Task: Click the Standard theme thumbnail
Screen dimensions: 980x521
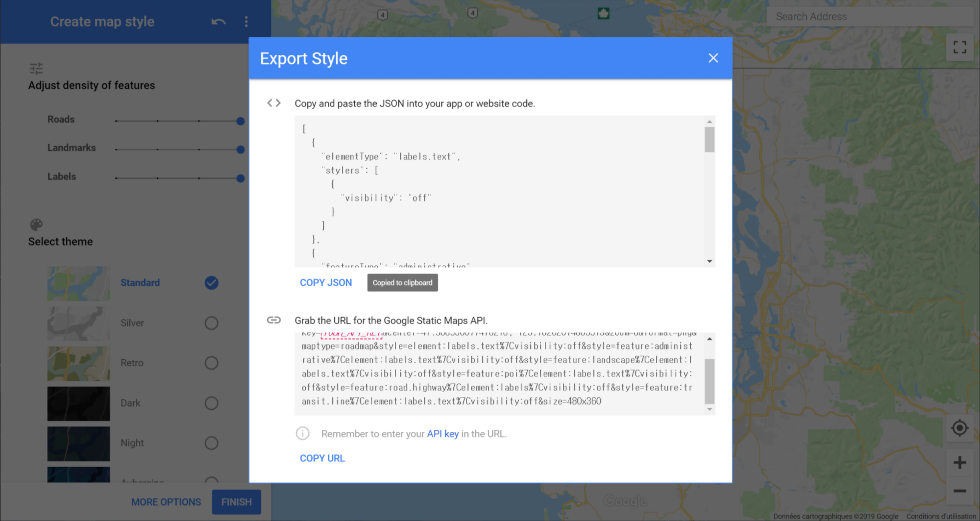Action: tap(78, 283)
